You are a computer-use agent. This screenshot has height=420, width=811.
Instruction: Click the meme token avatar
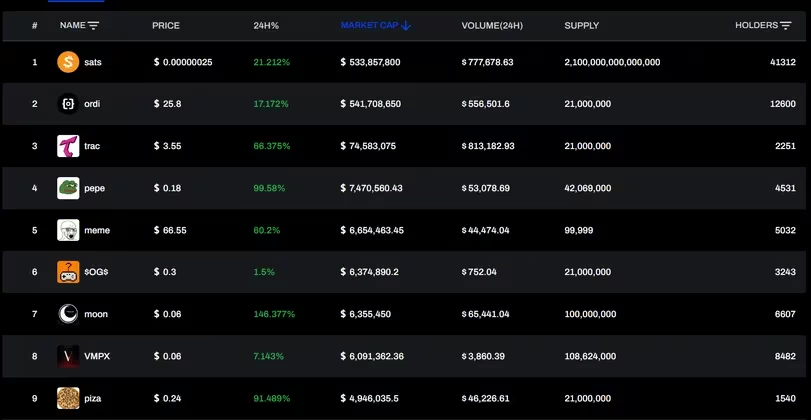coord(68,230)
